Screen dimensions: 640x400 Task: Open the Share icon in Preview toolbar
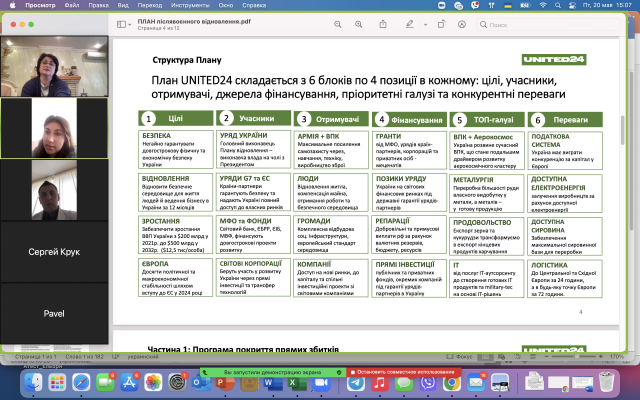point(383,24)
